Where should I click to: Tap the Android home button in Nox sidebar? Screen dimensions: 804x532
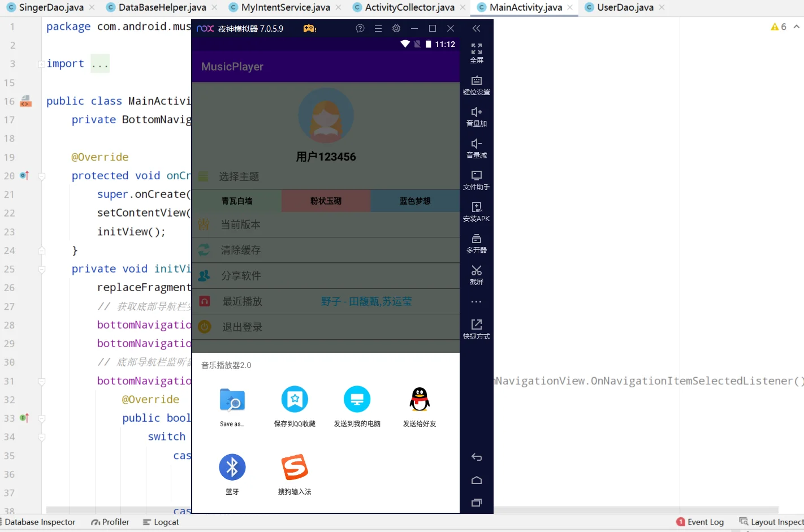(477, 480)
